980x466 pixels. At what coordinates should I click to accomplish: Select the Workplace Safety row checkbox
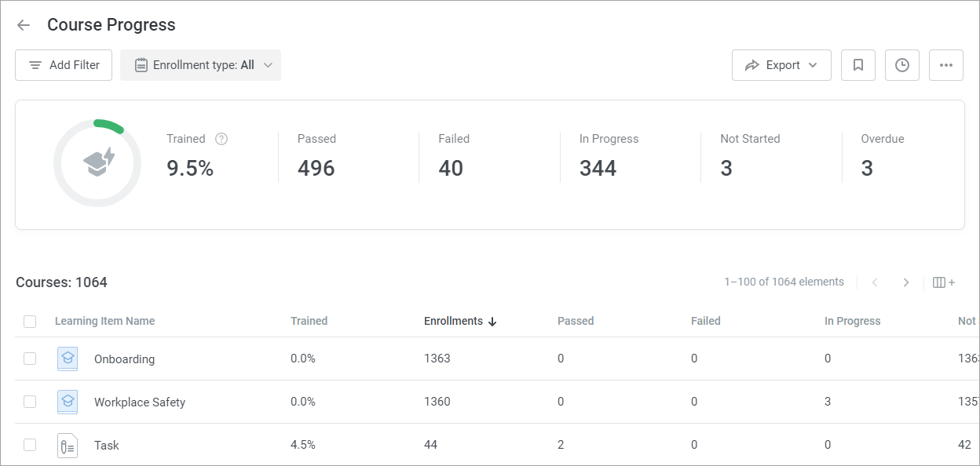(x=30, y=402)
